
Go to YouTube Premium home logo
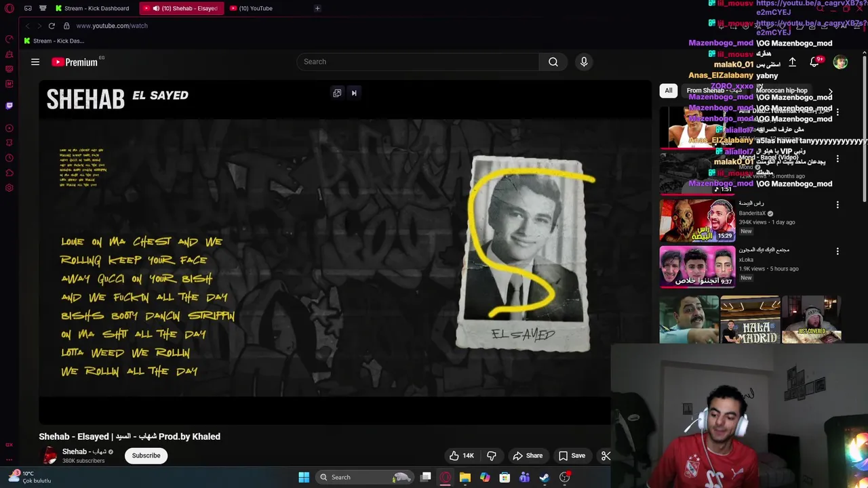(x=75, y=62)
